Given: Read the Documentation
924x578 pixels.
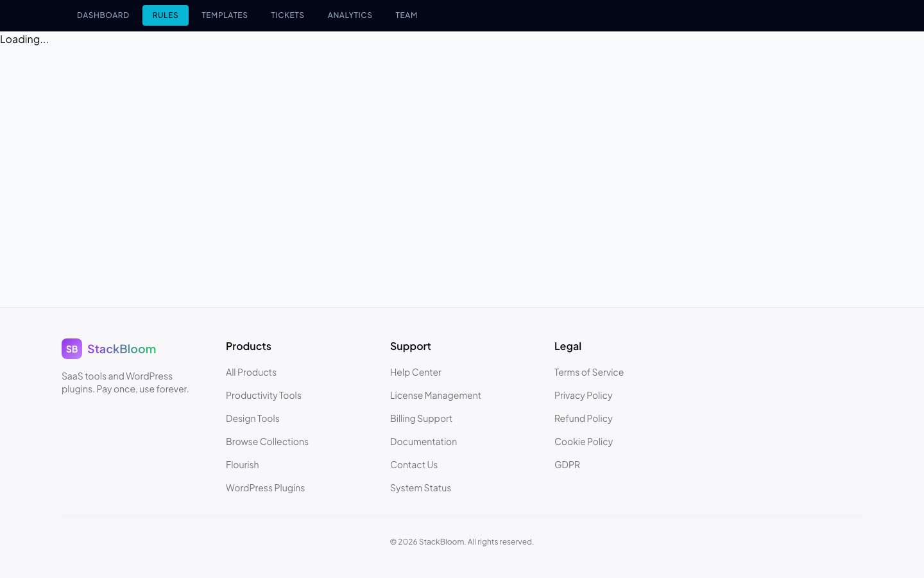Looking at the screenshot, I should (x=423, y=441).
